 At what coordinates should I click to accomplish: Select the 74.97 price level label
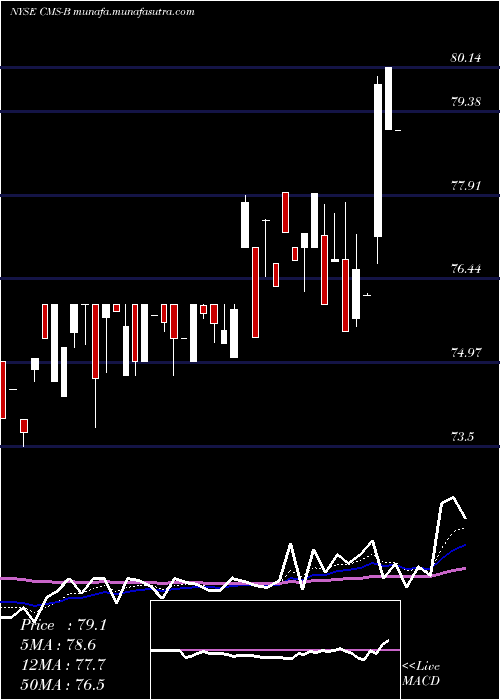tap(466, 353)
